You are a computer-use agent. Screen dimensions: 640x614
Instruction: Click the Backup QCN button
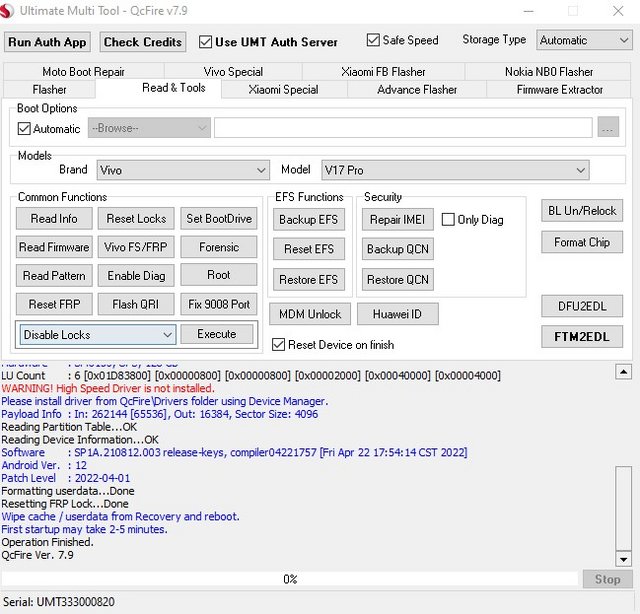pos(398,249)
